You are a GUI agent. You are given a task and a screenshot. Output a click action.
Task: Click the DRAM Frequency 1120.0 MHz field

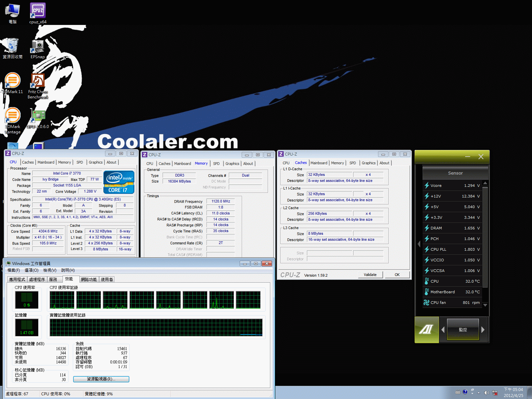[x=221, y=201]
